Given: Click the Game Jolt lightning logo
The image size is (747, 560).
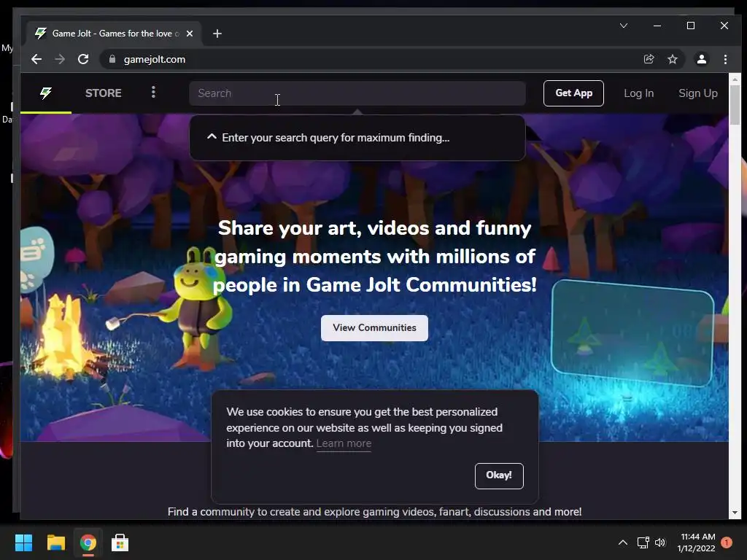Looking at the screenshot, I should [46, 93].
